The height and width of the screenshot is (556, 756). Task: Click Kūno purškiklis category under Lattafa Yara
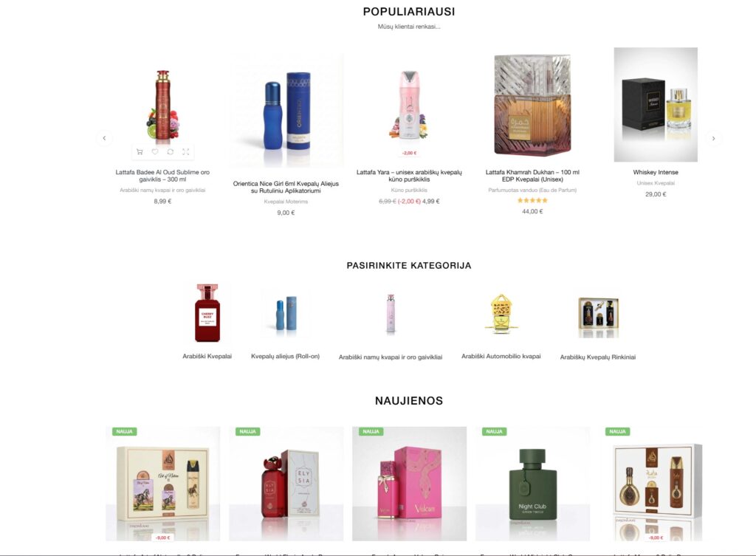pos(409,190)
